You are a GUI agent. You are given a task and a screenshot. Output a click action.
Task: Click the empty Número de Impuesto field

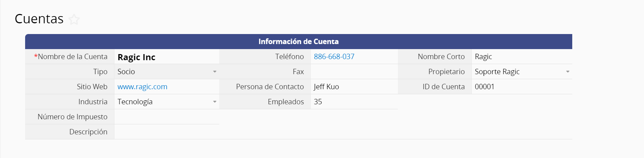pyautogui.click(x=167, y=117)
